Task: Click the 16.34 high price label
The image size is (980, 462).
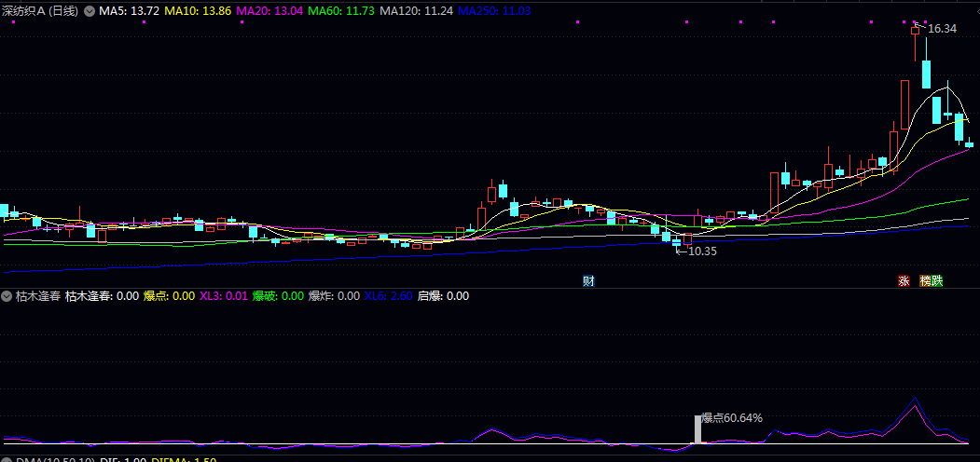Action: click(942, 29)
